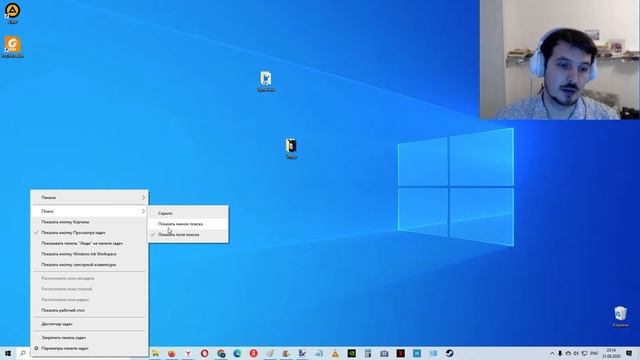Select the AIMP desktop shortcut
This screenshot has height=360, width=640.
click(12, 13)
